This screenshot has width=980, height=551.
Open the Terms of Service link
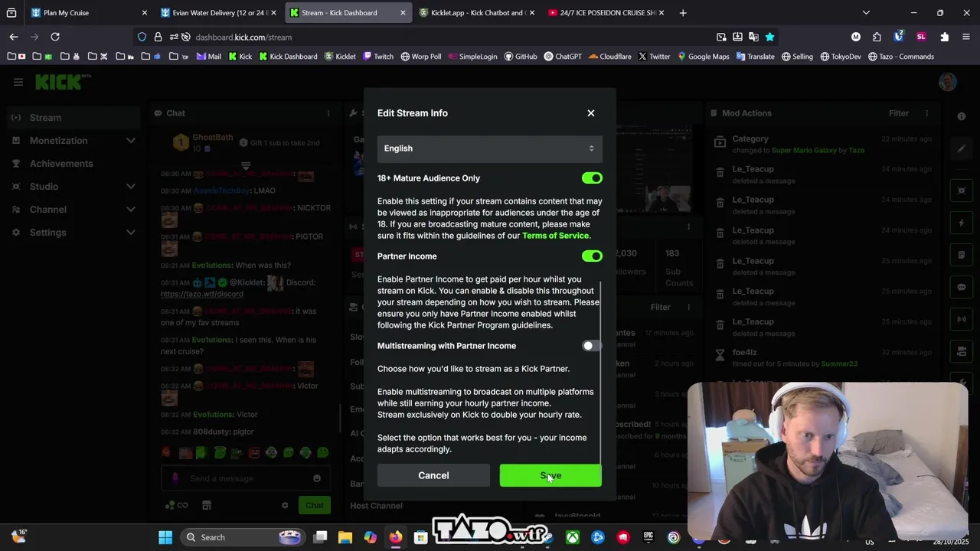pyautogui.click(x=555, y=236)
